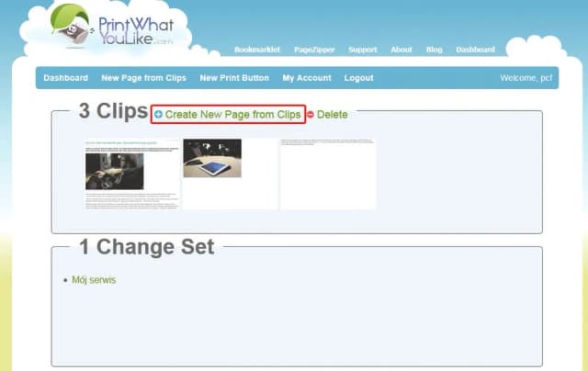Log out using the Logout item

pos(359,78)
